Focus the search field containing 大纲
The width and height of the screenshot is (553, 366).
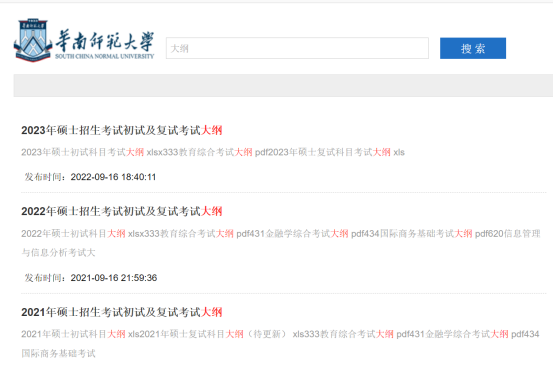click(x=297, y=48)
